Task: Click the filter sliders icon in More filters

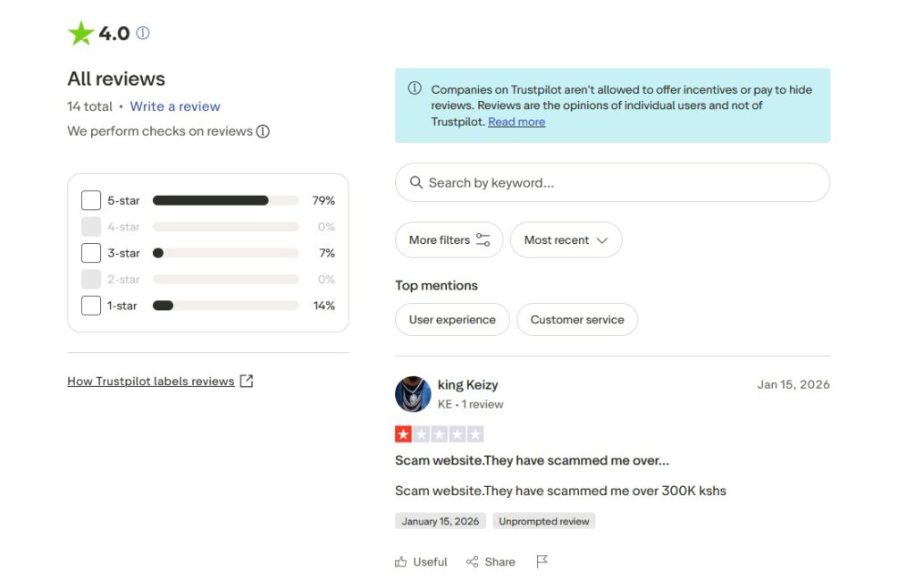Action: pyautogui.click(x=483, y=239)
